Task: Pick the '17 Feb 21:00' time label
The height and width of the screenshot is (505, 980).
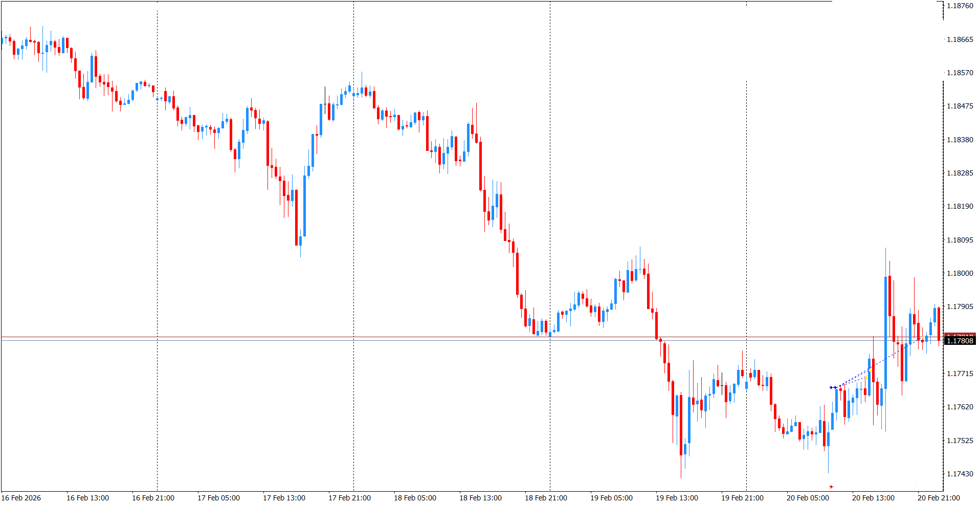Action: click(349, 498)
